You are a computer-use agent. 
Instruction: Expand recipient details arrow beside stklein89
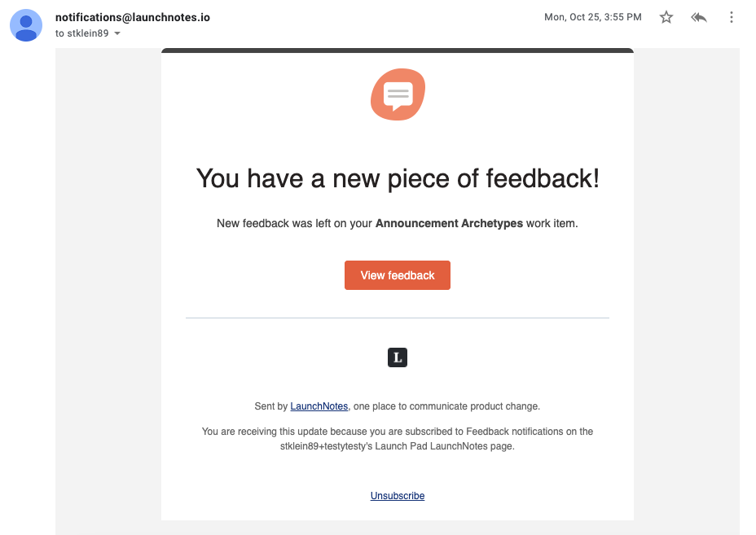click(117, 33)
